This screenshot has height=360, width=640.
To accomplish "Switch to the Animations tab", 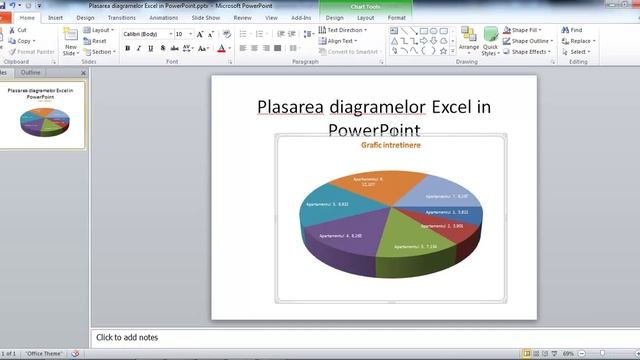I will click(x=163, y=18).
